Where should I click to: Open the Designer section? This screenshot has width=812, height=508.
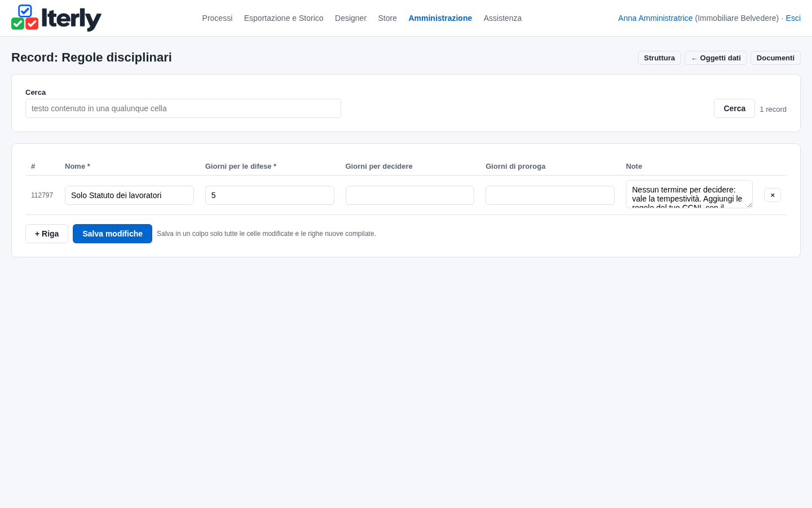[x=351, y=18]
